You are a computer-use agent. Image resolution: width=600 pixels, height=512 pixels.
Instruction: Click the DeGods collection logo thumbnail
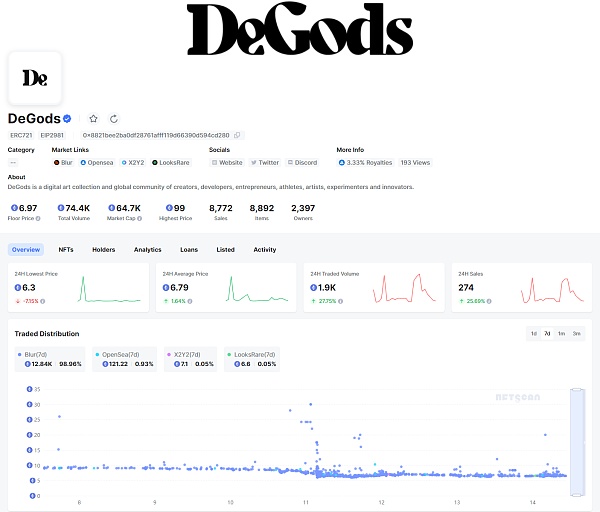coord(35,78)
